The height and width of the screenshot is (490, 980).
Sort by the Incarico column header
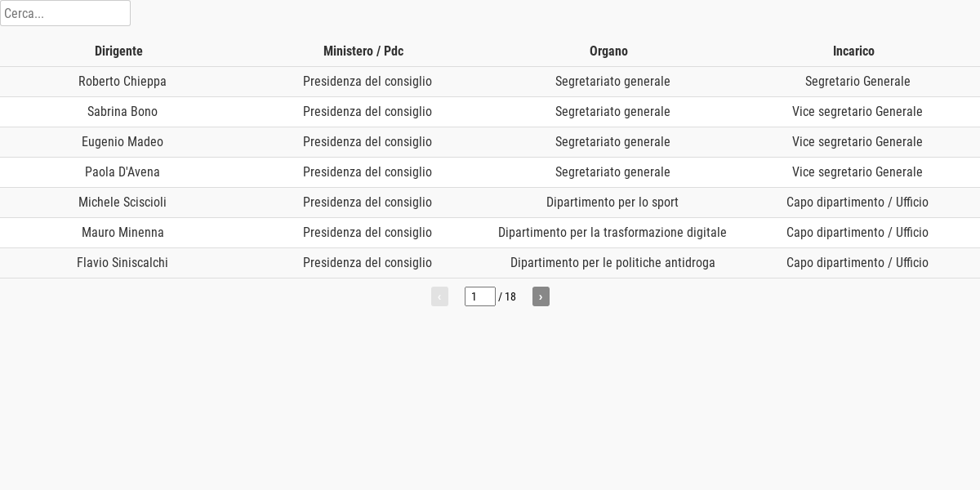[x=853, y=51]
